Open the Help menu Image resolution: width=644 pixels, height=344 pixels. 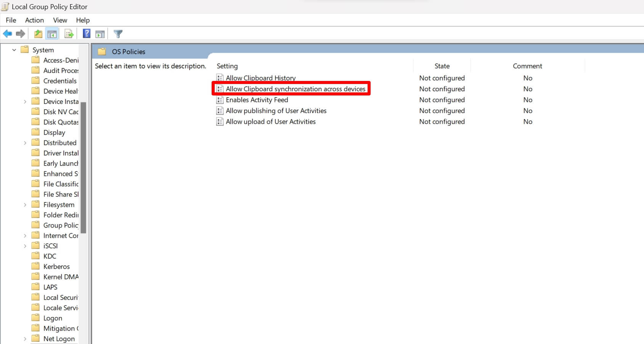[x=83, y=20]
